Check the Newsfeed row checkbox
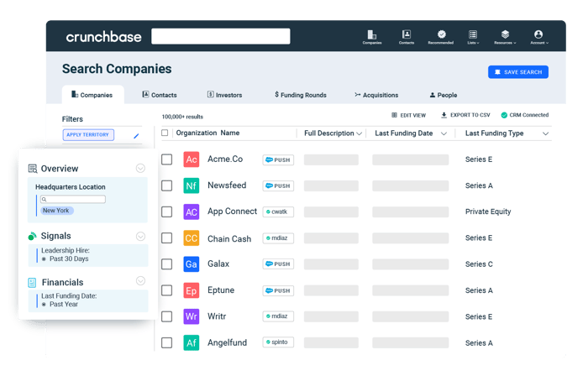 167,185
